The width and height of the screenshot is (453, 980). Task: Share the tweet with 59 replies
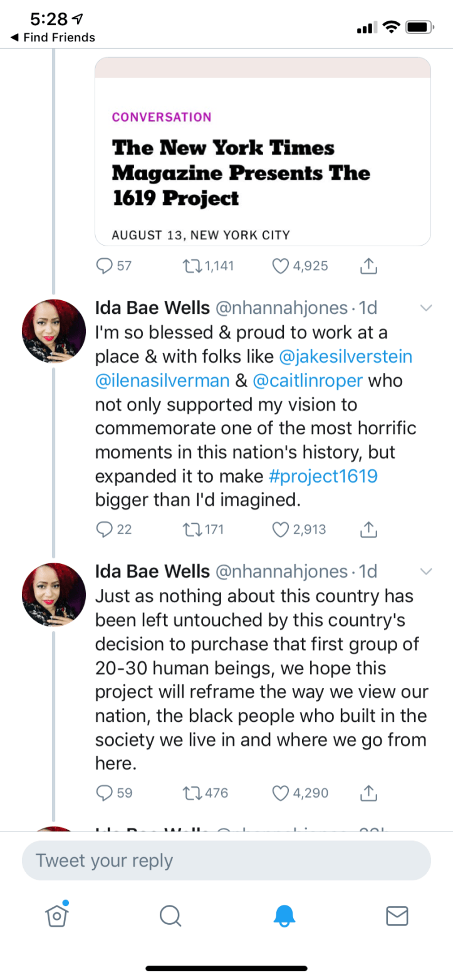(x=369, y=792)
